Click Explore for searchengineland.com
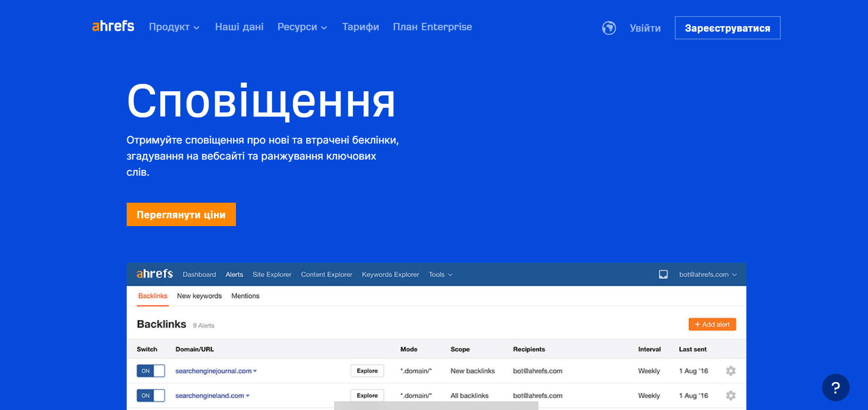Screen dimensions: 868x410 [x=367, y=395]
